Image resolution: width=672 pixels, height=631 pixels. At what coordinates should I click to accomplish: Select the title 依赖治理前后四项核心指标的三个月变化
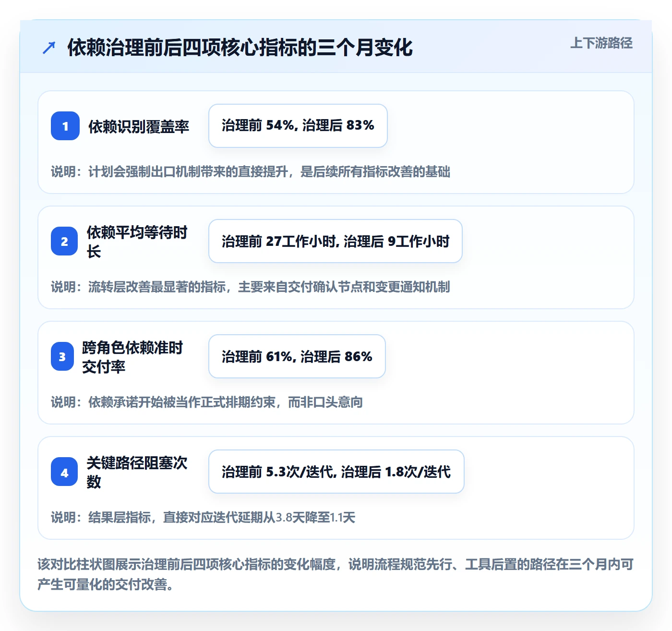240,48
